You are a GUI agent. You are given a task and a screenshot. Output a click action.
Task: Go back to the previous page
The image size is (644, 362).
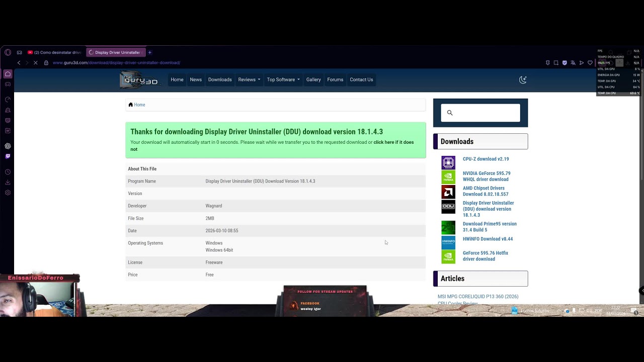(19, 63)
